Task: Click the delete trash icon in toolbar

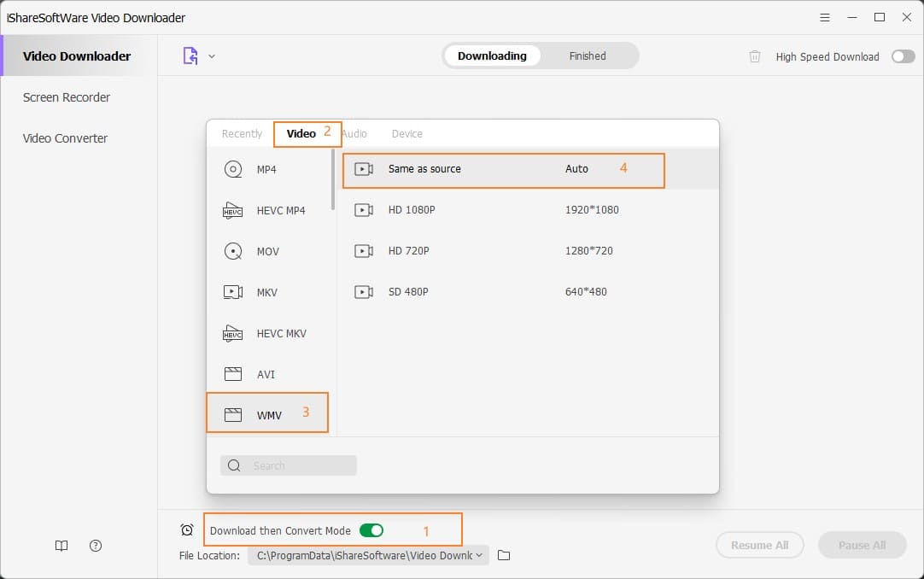Action: tap(755, 56)
